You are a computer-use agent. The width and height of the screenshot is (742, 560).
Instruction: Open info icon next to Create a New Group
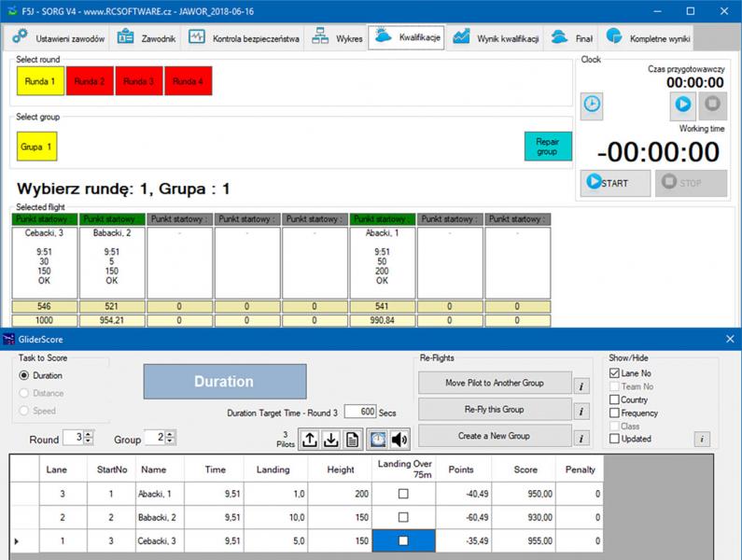[x=580, y=437]
